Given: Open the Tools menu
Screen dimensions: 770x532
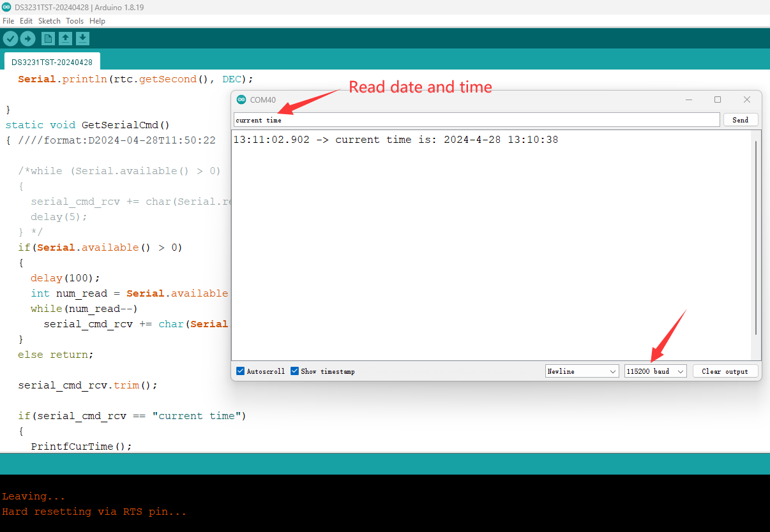Looking at the screenshot, I should click(x=75, y=21).
